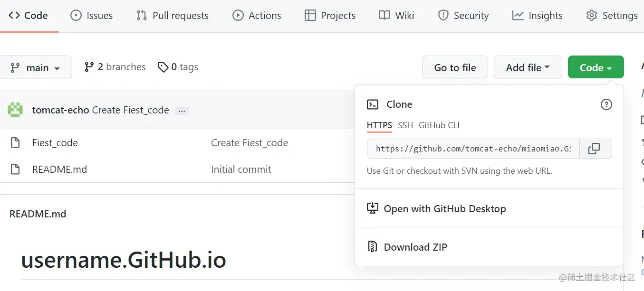The height and width of the screenshot is (291, 644).
Task: Open the Fiest_code file link
Action: click(x=55, y=143)
